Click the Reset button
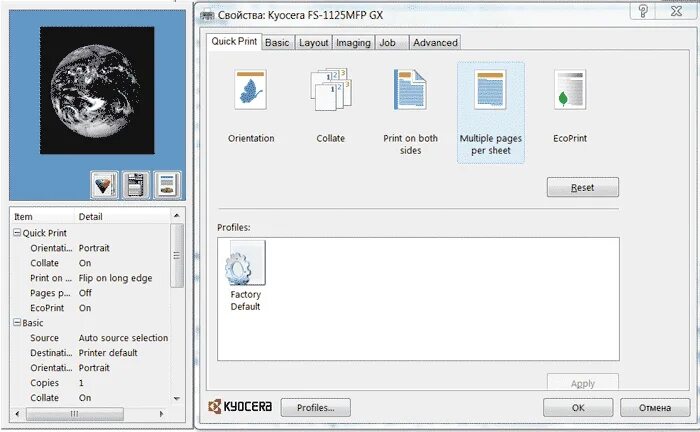This screenshot has width=700, height=432. coord(583,187)
